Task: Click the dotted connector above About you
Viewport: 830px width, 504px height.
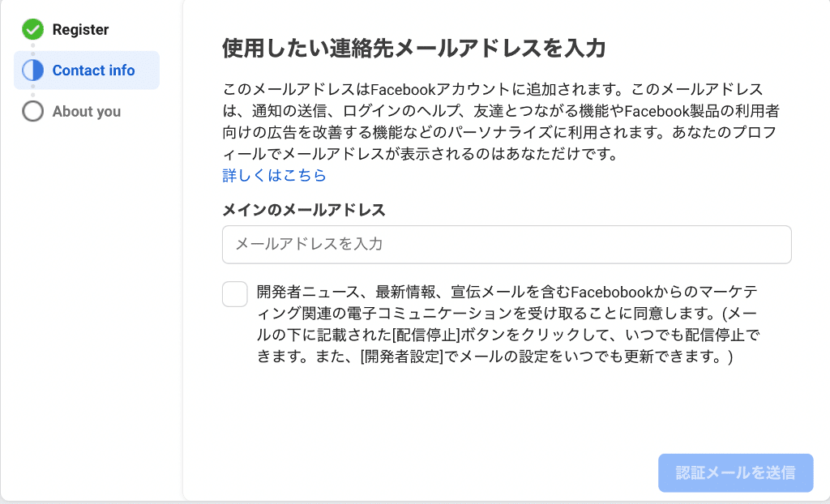Action: tap(33, 92)
